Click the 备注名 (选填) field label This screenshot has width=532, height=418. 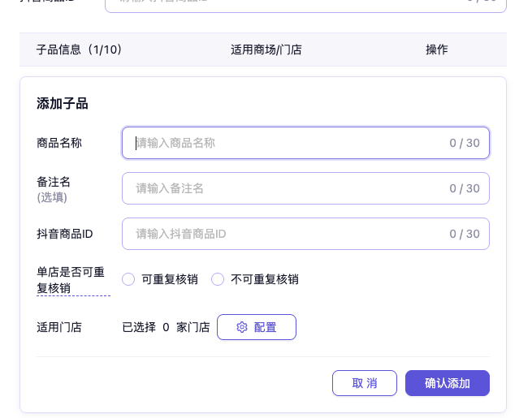tap(54, 188)
